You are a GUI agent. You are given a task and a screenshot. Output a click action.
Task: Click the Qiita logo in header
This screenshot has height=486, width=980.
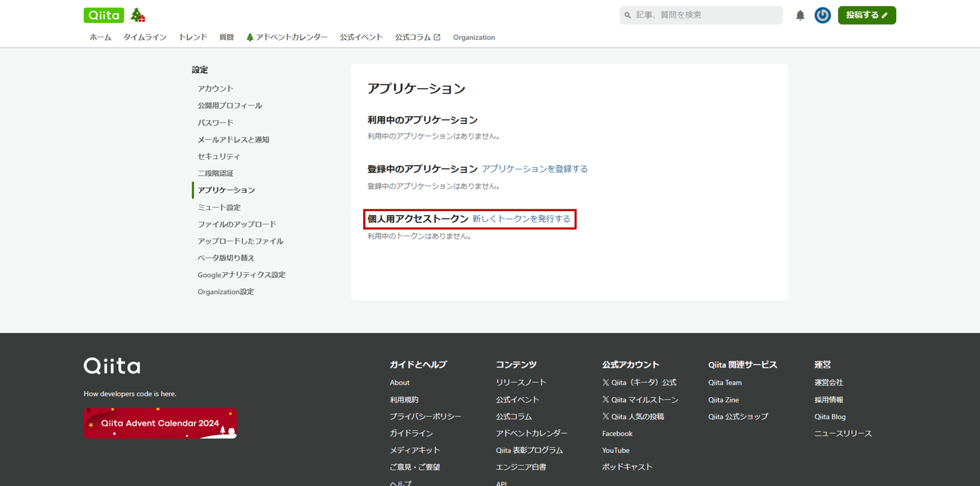click(104, 15)
